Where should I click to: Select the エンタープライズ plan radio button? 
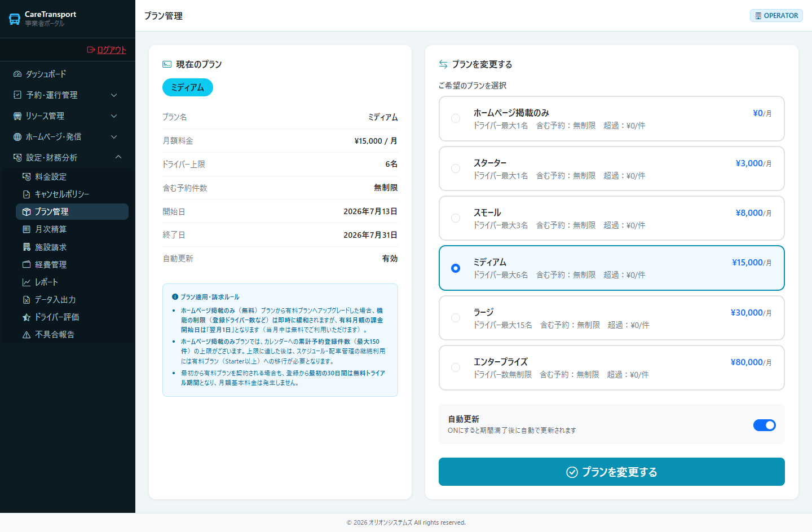[x=456, y=367]
